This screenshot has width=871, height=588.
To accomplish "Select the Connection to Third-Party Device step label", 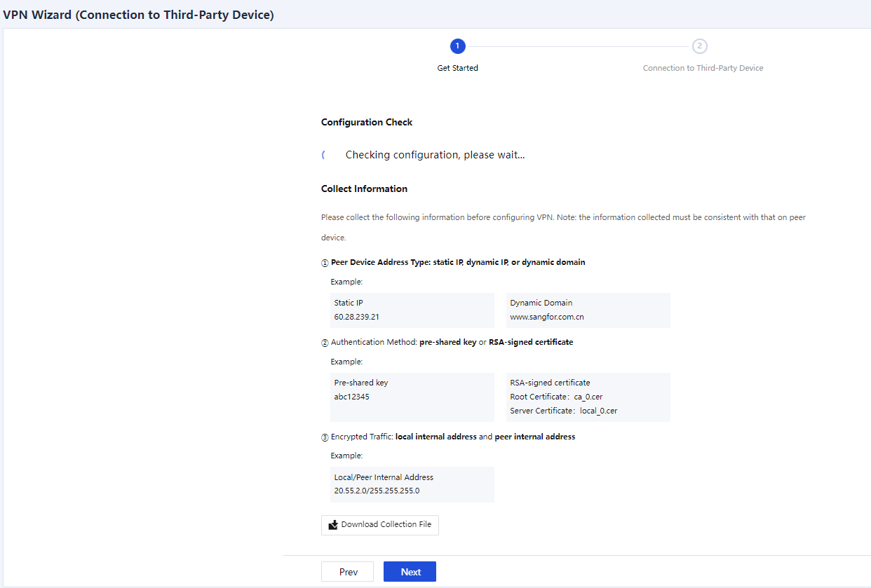I will (703, 68).
